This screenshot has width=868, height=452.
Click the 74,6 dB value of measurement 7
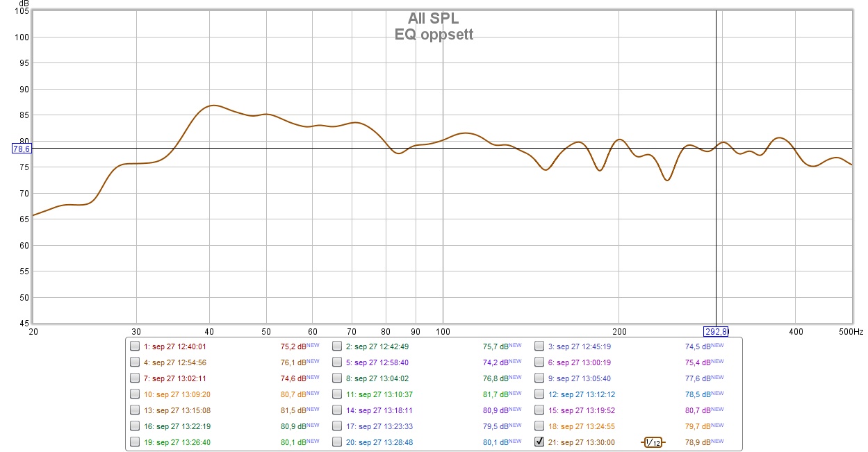pyautogui.click(x=293, y=378)
